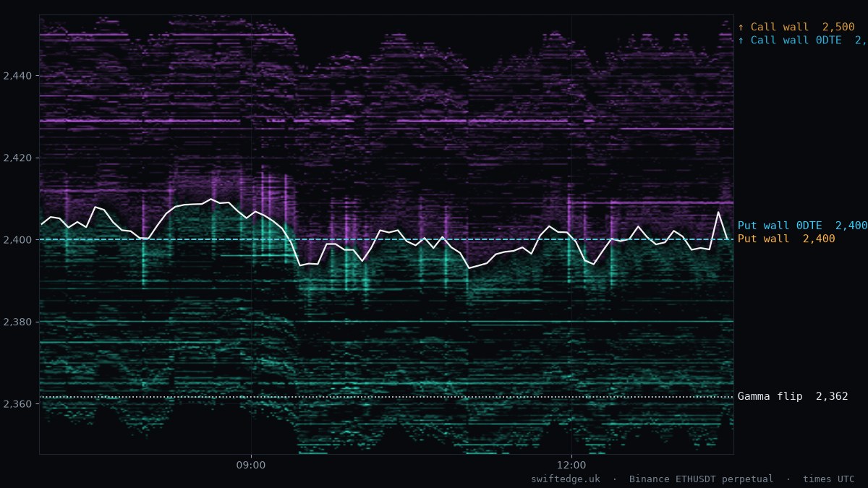Click the 2,420 price axis tick
This screenshot has height=488, width=868.
(17, 157)
